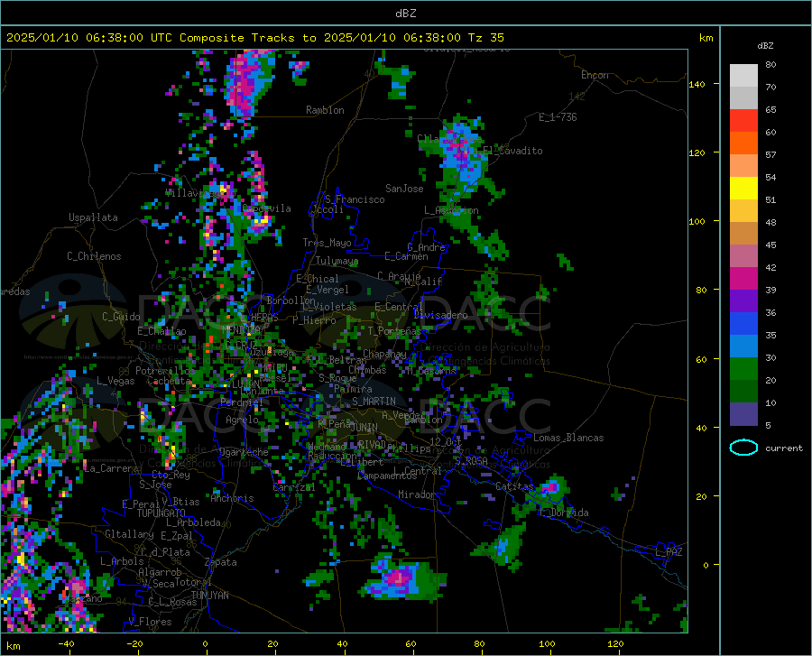Click the 'El_Cavadito' map label

[x=512, y=151]
